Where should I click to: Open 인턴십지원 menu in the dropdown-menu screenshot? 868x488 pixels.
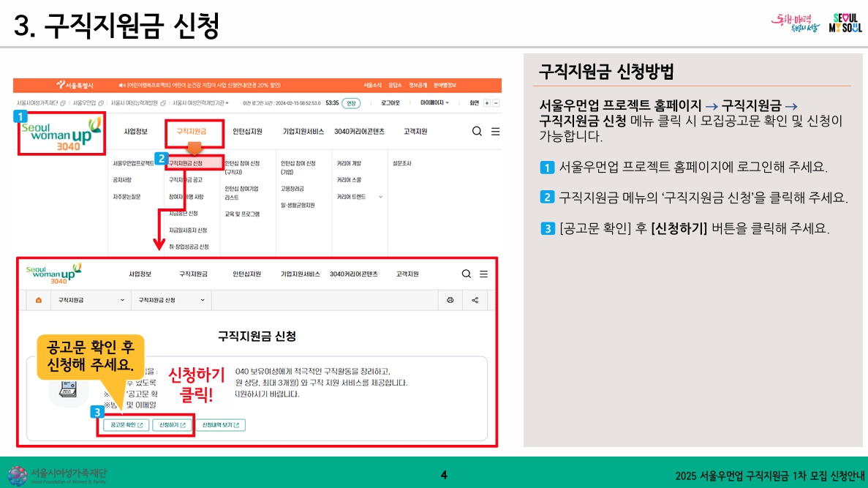click(247, 131)
